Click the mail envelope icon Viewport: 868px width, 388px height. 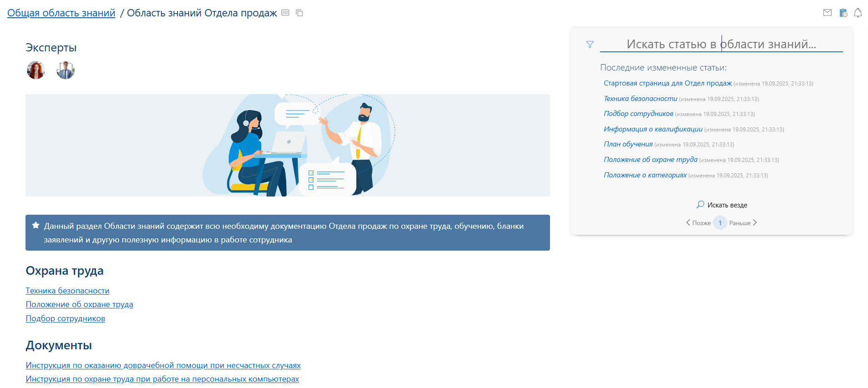(827, 13)
